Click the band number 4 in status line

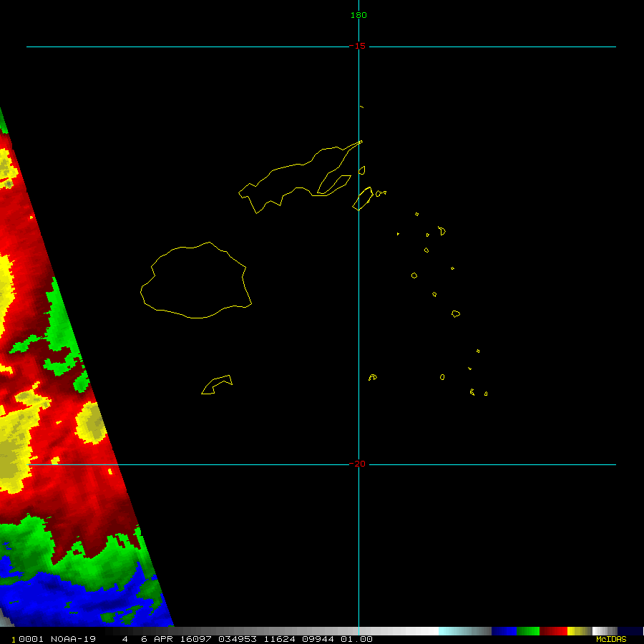125,639
